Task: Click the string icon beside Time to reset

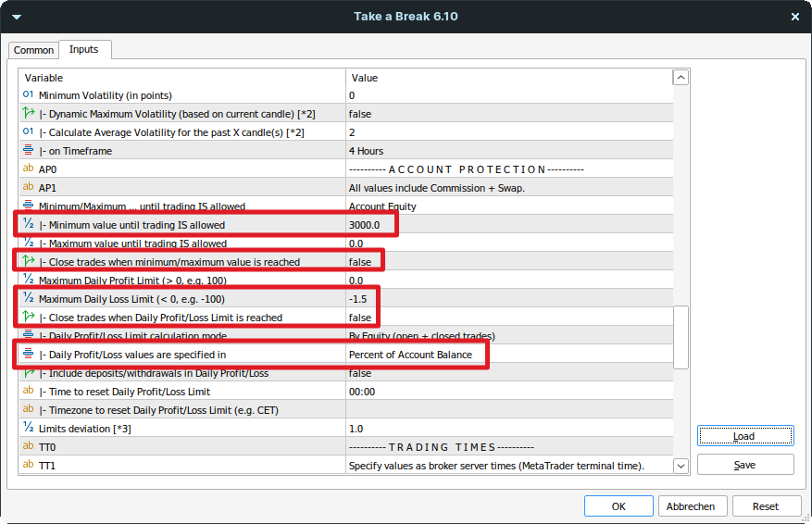Action: pos(28,392)
